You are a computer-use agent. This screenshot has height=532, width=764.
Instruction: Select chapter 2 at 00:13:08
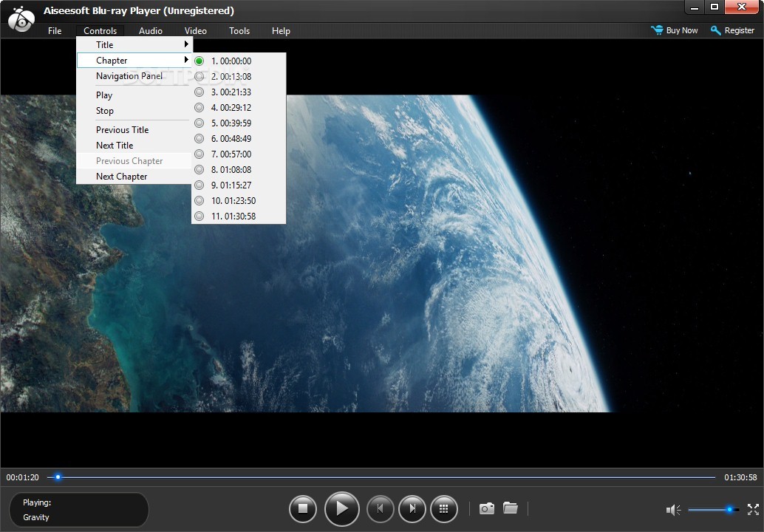(x=238, y=77)
